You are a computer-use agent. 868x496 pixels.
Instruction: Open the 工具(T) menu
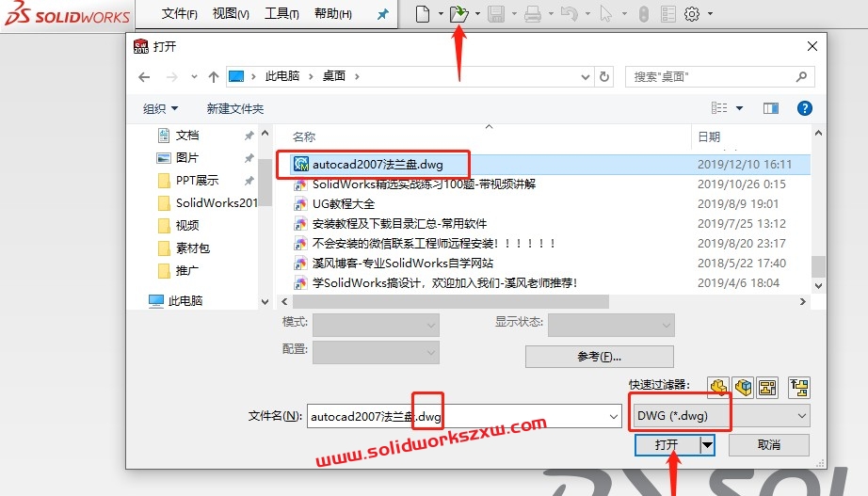[x=281, y=14]
